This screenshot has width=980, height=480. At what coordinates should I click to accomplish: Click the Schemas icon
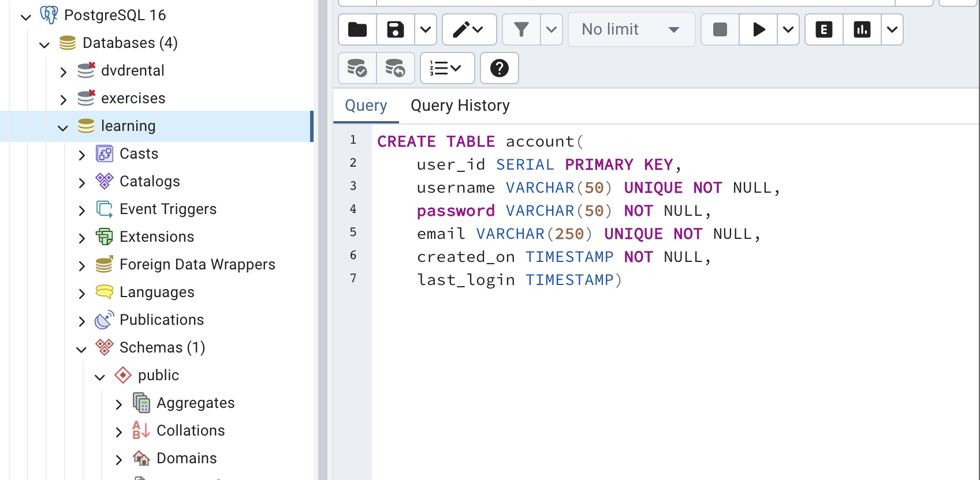tap(105, 347)
